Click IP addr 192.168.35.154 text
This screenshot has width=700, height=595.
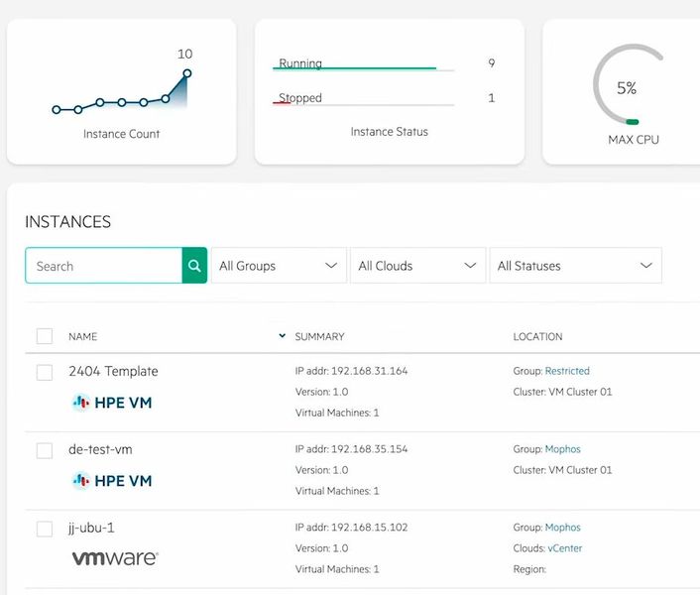(351, 449)
